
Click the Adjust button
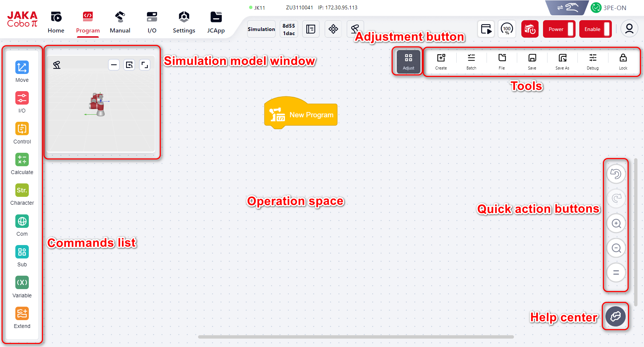coord(408,61)
